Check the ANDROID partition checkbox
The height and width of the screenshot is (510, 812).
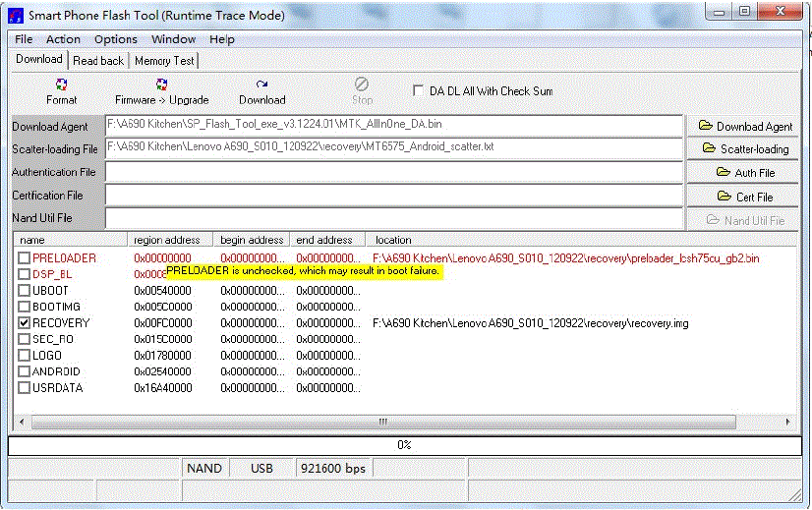24,371
